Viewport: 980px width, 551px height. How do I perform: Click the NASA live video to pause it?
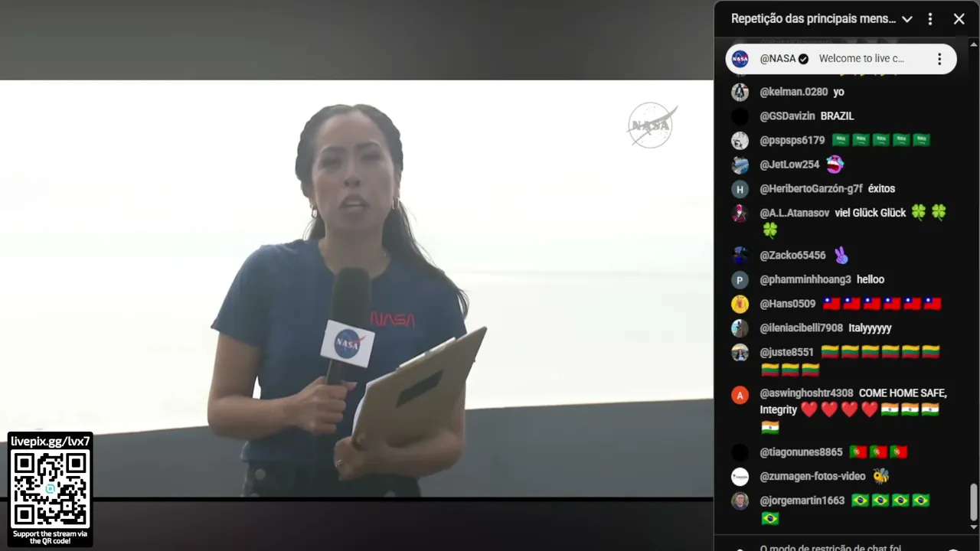click(357, 289)
